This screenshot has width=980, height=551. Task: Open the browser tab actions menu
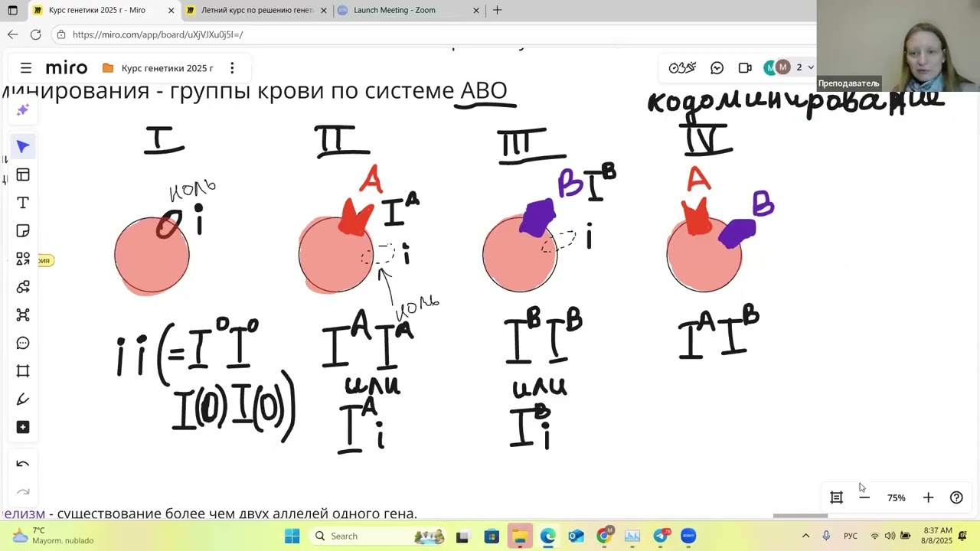12,11
